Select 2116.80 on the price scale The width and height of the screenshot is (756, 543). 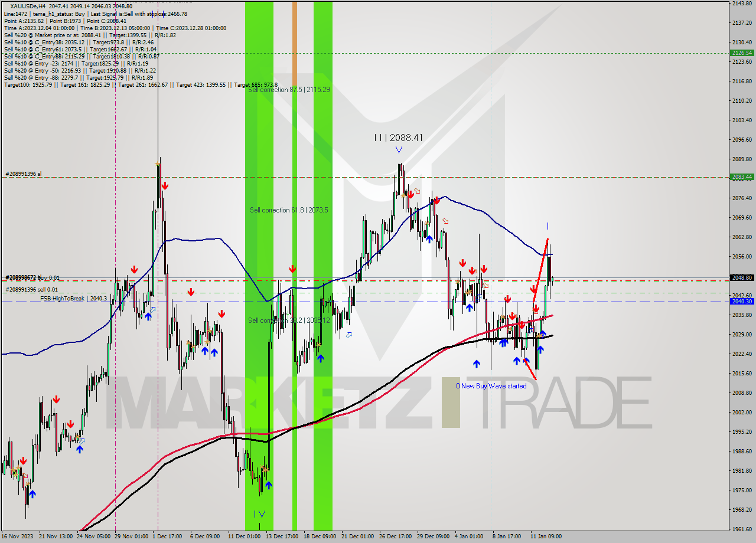tap(742, 81)
